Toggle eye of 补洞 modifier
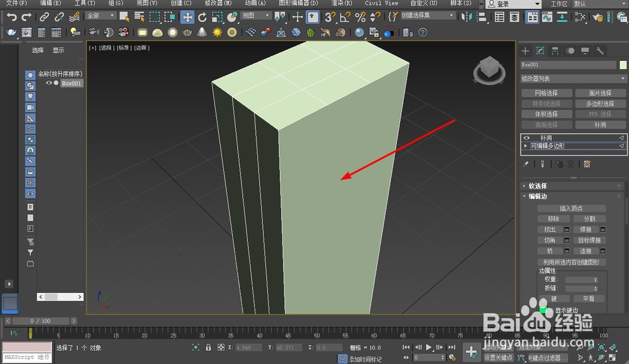 tap(526, 138)
